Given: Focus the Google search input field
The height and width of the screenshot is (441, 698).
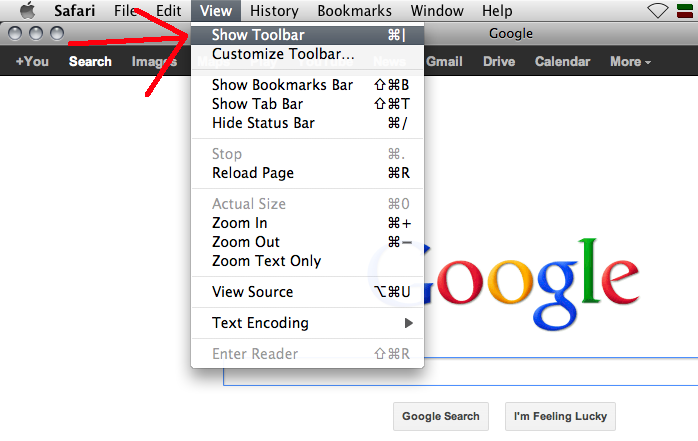Looking at the screenshot, I should pyautogui.click(x=460, y=371).
